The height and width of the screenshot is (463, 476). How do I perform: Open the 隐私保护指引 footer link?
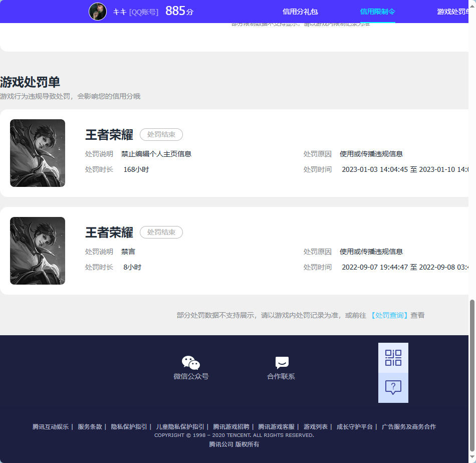129,426
